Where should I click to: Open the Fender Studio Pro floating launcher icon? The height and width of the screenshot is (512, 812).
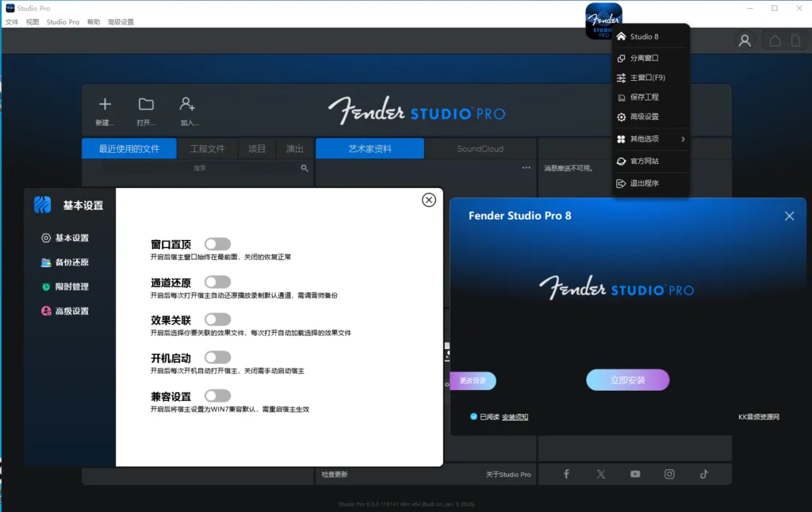[603, 21]
